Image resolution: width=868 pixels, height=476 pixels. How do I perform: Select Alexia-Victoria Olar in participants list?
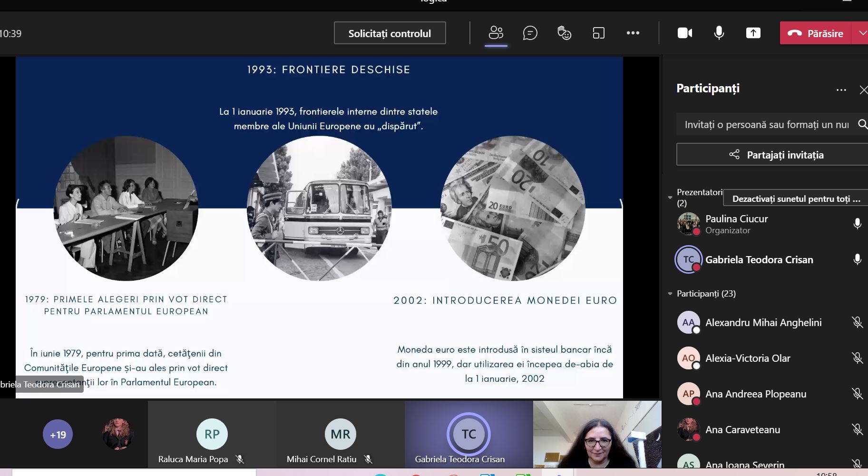click(x=747, y=358)
